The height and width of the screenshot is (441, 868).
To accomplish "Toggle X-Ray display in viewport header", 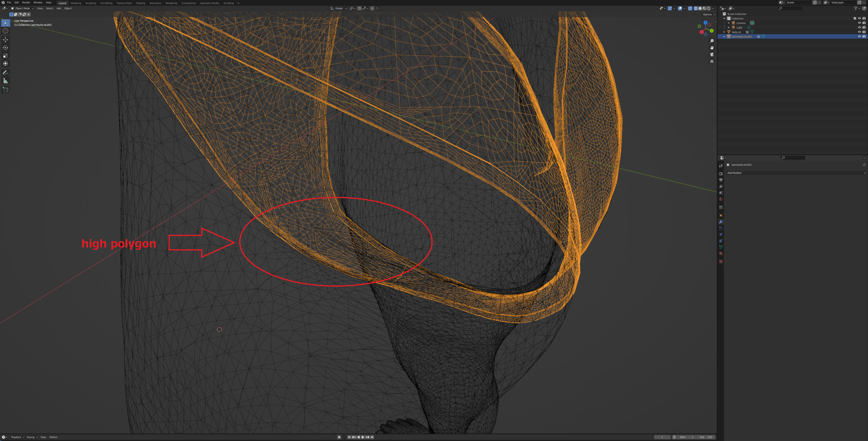I will (690, 8).
